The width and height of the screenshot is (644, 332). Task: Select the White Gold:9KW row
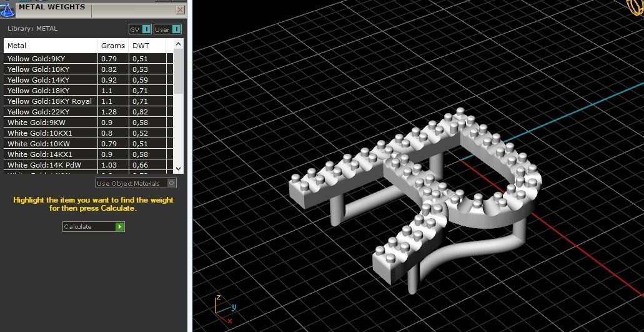click(88, 123)
